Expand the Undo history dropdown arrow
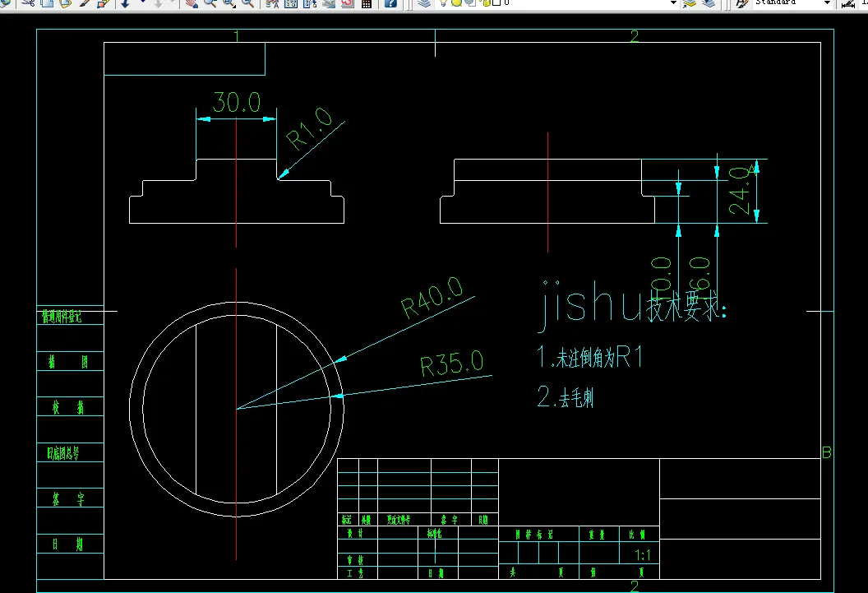868x593 pixels. (143, 2)
